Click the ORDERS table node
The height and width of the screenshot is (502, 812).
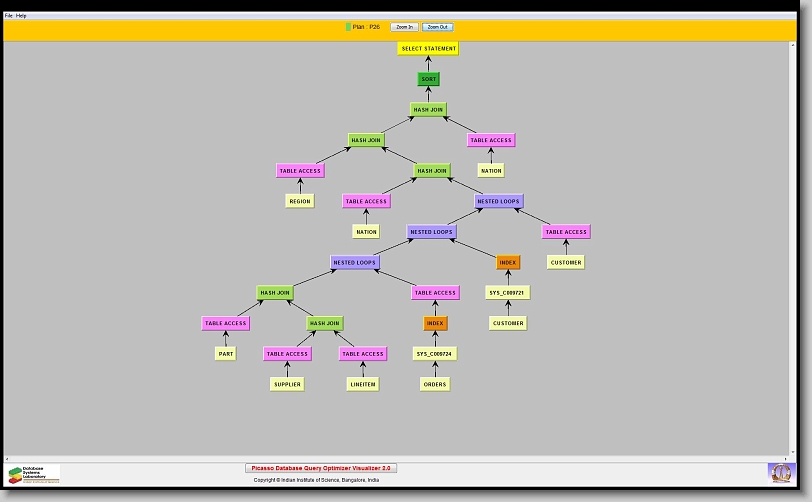(435, 384)
